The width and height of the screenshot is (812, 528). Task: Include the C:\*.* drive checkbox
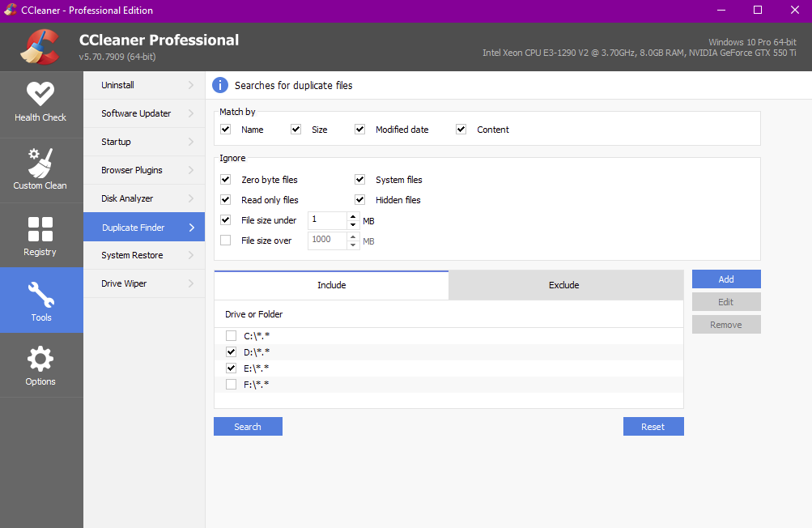point(231,336)
